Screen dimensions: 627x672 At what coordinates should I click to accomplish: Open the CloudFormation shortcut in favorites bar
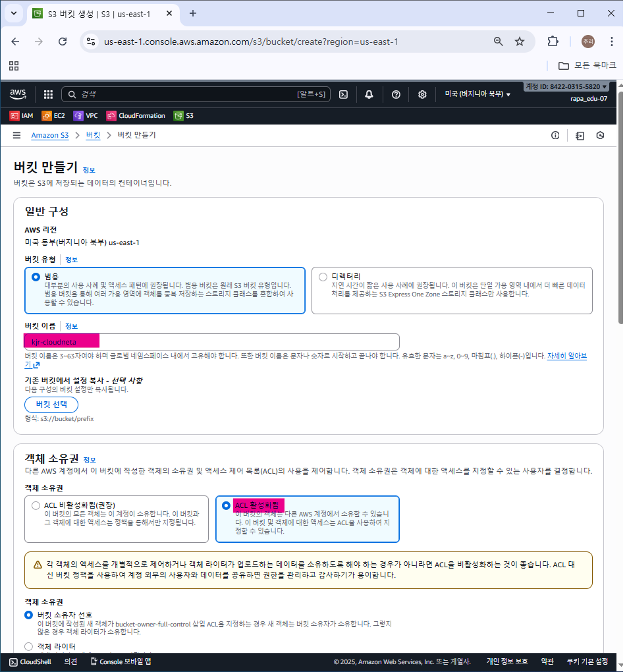pos(136,116)
